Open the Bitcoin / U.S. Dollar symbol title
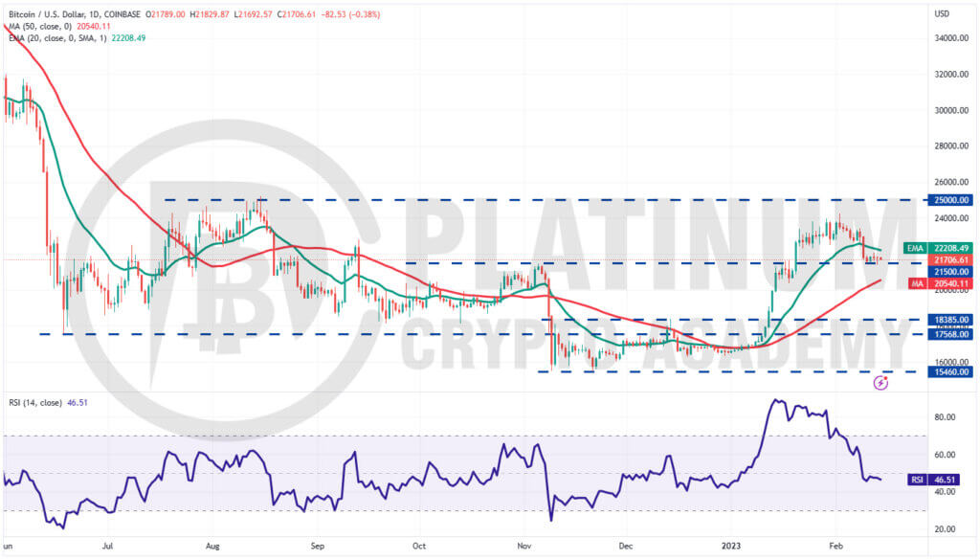980x560 pixels. [75, 14]
